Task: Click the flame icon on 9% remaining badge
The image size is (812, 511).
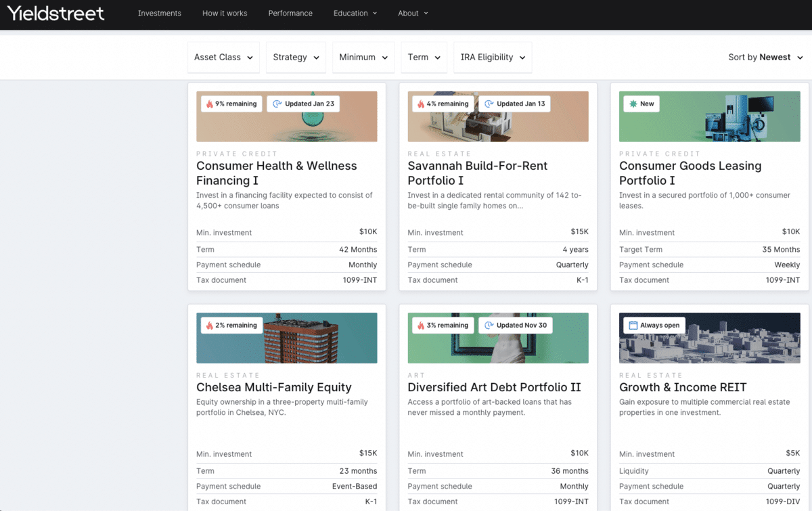Action: pyautogui.click(x=210, y=104)
